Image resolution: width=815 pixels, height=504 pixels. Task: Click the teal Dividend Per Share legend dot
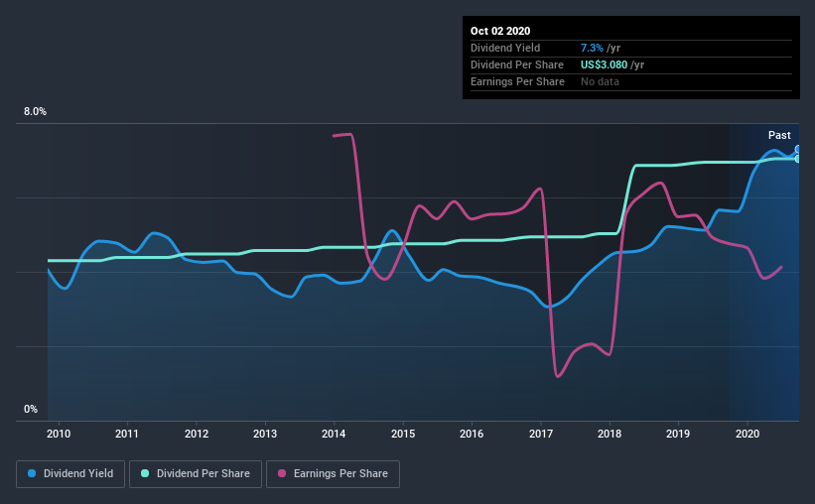[x=145, y=473]
